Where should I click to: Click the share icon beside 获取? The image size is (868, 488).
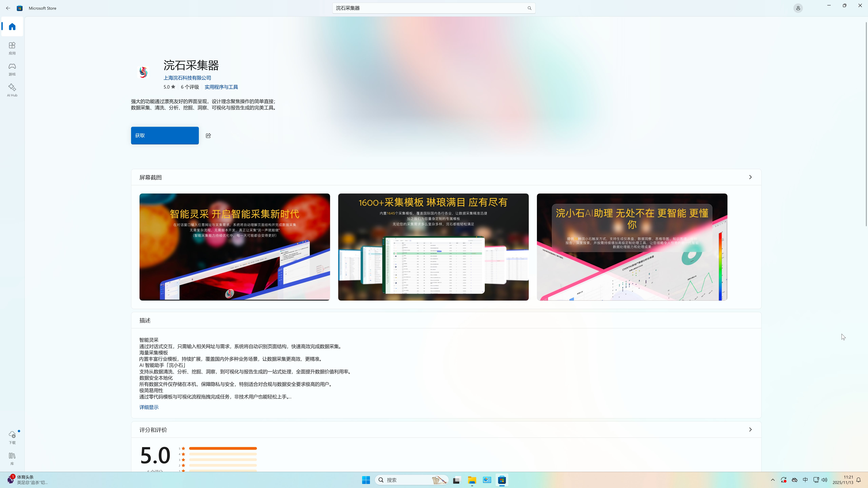208,135
